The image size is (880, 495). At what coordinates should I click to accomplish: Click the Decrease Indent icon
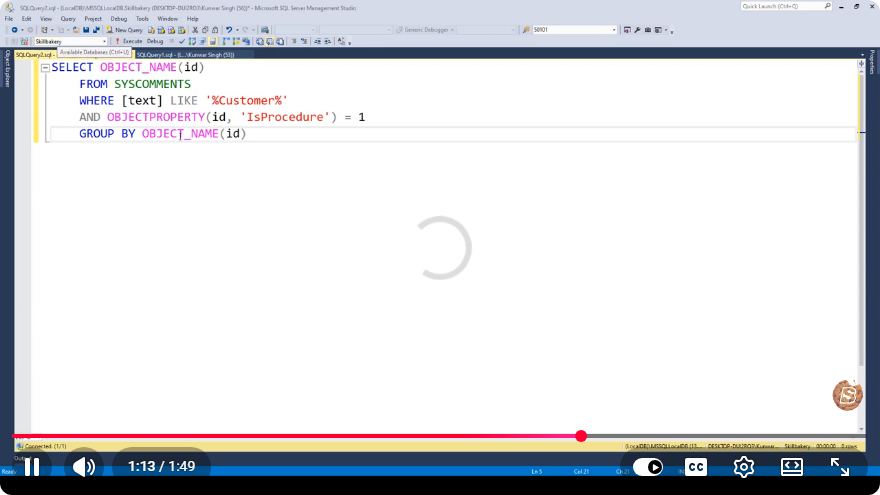pos(317,41)
